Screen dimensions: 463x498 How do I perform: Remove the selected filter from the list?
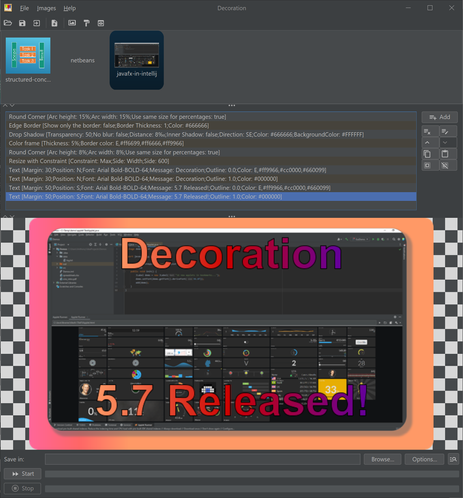[x=430, y=132]
